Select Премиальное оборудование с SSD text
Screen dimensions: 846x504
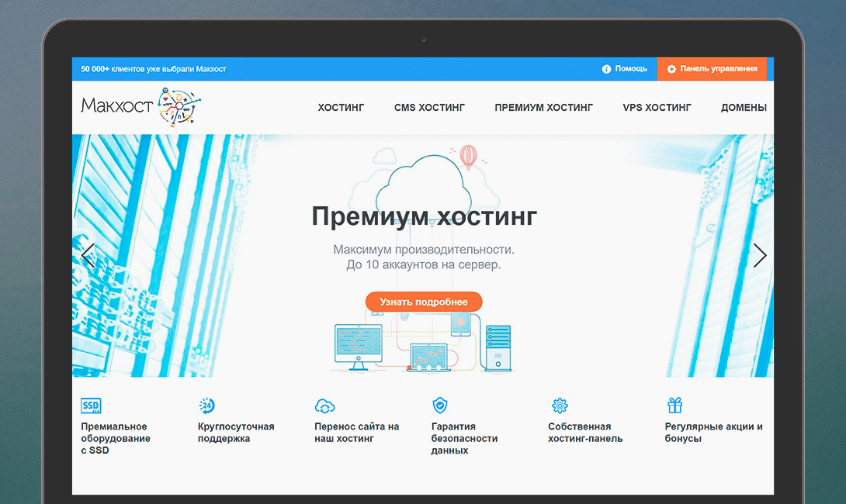pyautogui.click(x=116, y=438)
